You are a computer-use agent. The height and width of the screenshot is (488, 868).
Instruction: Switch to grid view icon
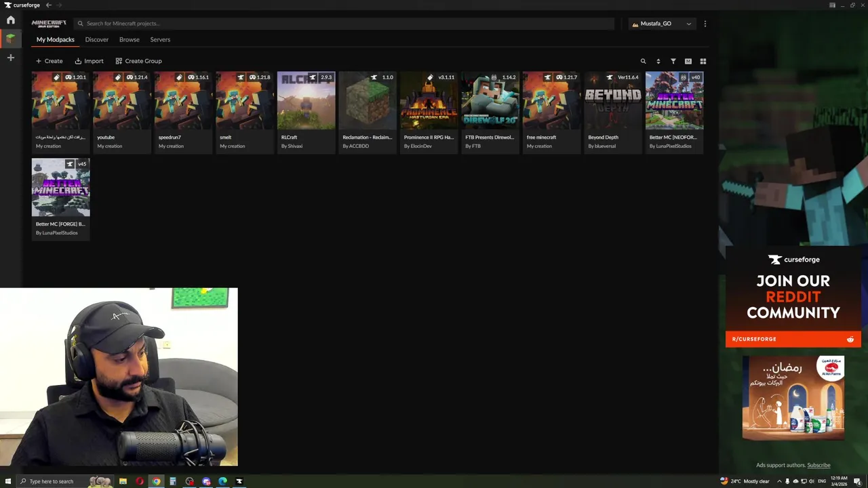pos(703,61)
